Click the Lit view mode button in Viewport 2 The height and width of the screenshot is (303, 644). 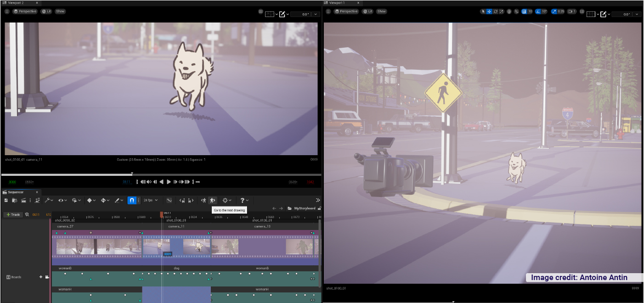(46, 11)
